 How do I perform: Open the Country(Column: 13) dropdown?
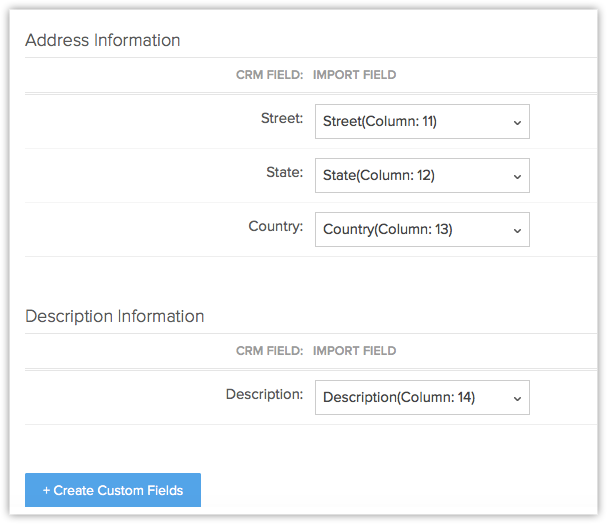pos(421,230)
